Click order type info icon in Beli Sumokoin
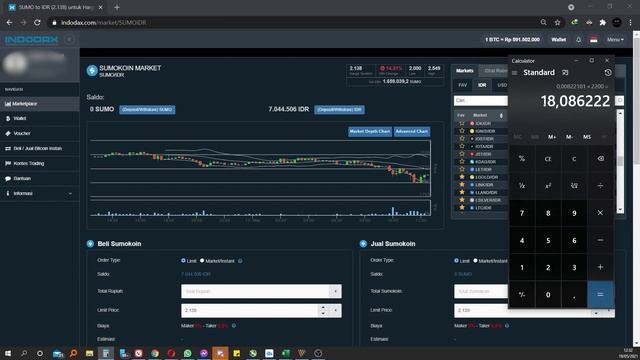Image resolution: width=640 pixels, height=360 pixels. point(240,261)
